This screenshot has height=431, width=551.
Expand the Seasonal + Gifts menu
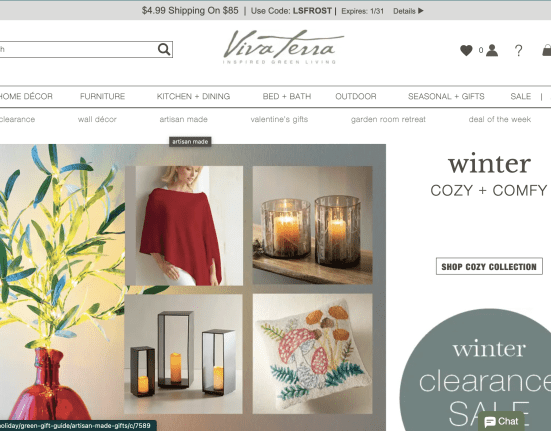[446, 96]
